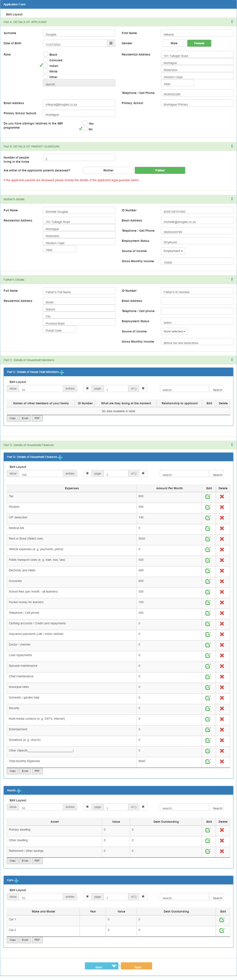Open the Date of Birth calendar picker icon
This screenshot has width=237, height=980.
[x=111, y=43]
